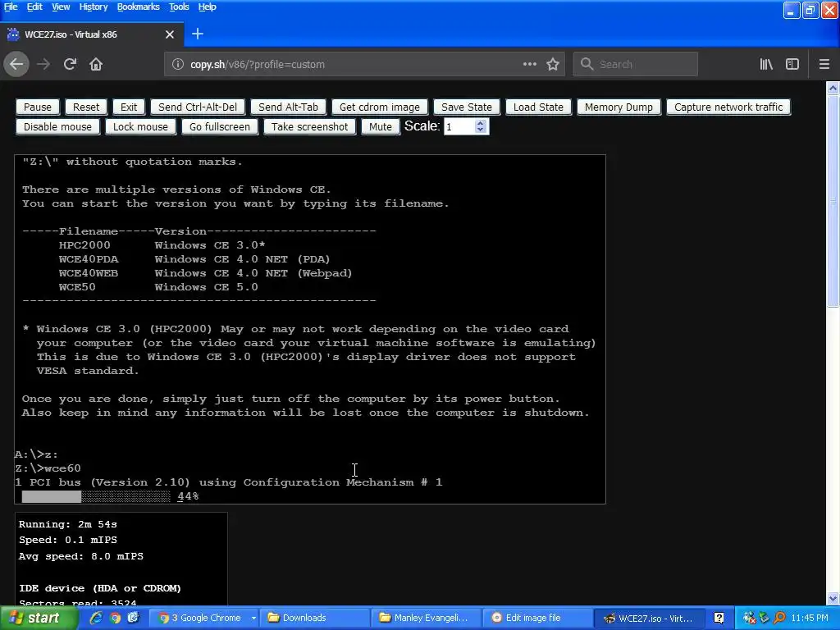Click inside the emulator console at 'wce60'

point(62,468)
